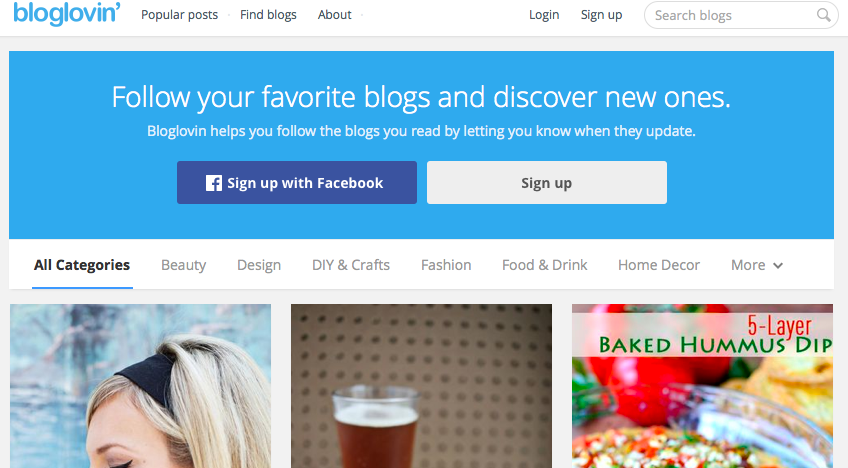The image size is (848, 468).
Task: Open the Fashion category tab
Action: (446, 265)
